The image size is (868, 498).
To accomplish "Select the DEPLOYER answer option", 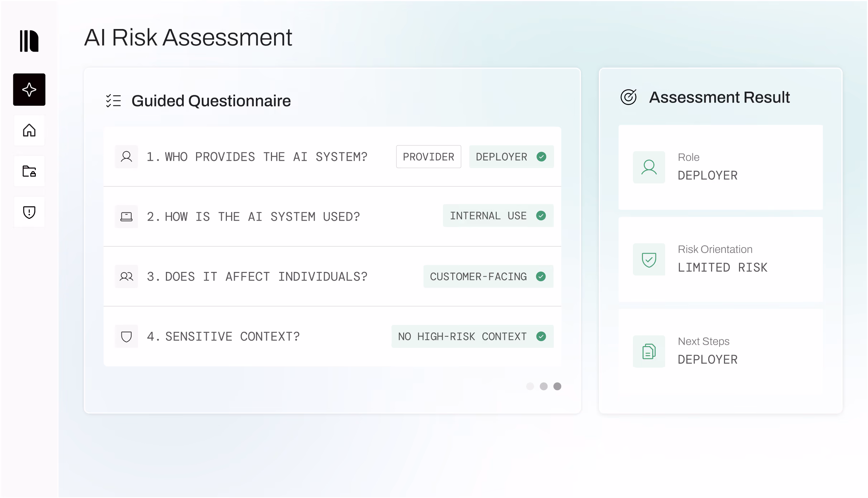I will tap(511, 157).
